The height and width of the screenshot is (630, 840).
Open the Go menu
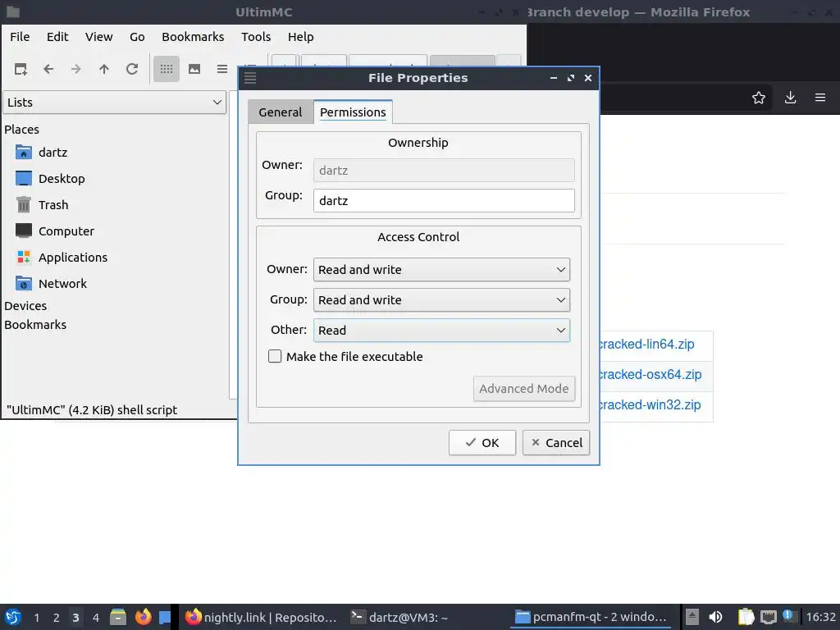tap(137, 37)
